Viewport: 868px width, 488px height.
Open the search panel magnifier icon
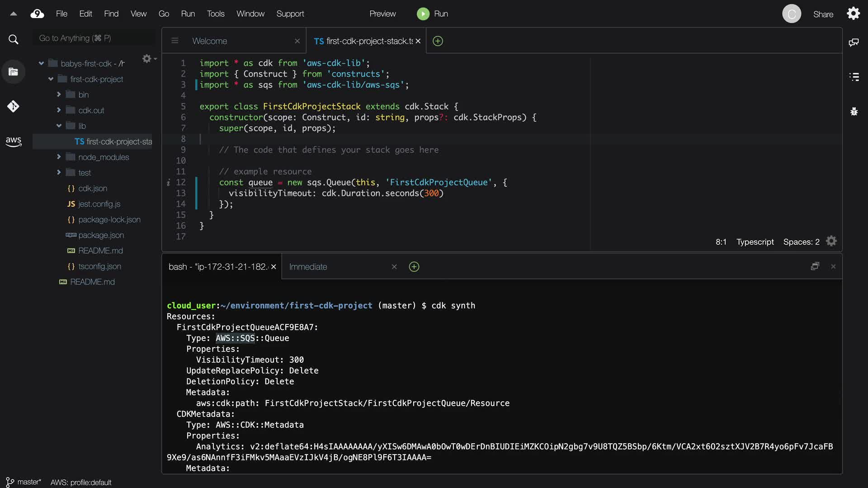point(14,40)
